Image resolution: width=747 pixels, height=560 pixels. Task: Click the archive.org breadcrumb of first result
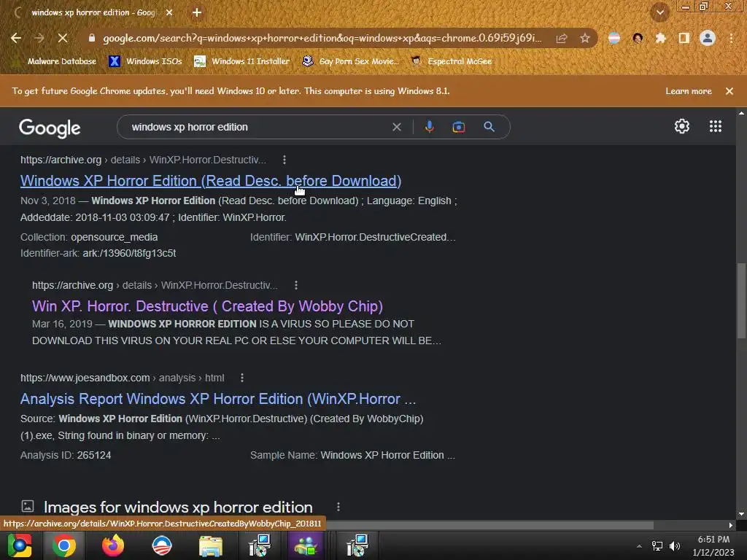143,160
